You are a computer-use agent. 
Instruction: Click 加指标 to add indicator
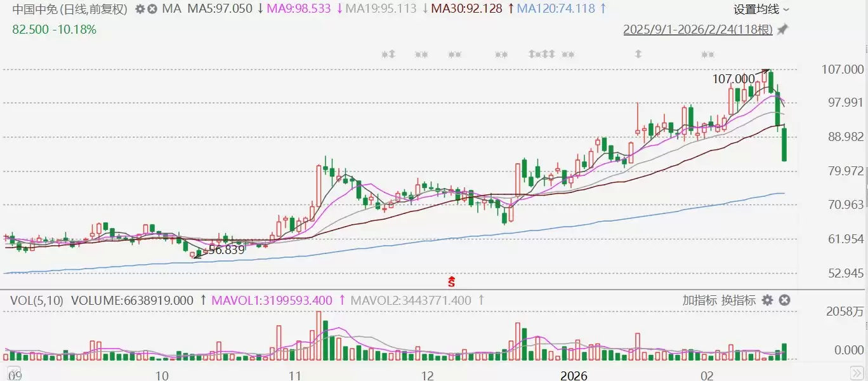click(700, 300)
